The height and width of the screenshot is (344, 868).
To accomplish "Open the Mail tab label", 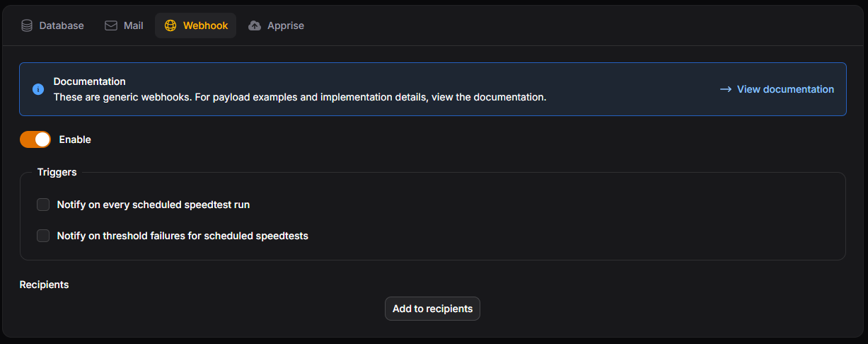I will (134, 25).
